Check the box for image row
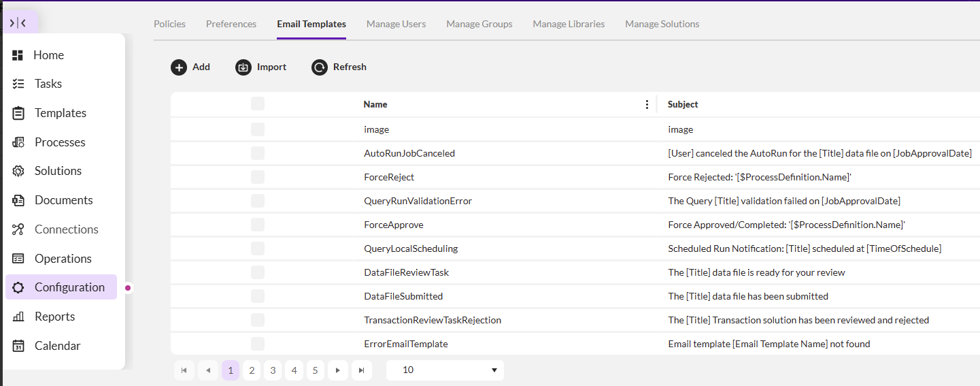 pos(258,129)
